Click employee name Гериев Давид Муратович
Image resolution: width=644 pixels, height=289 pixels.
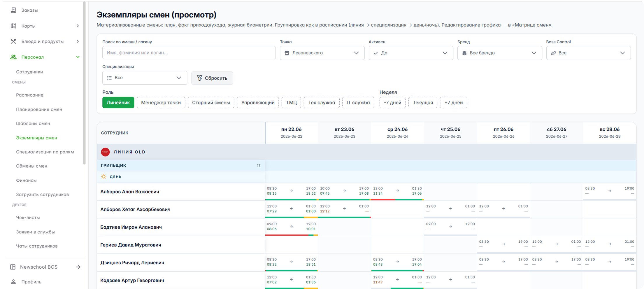[131, 245]
